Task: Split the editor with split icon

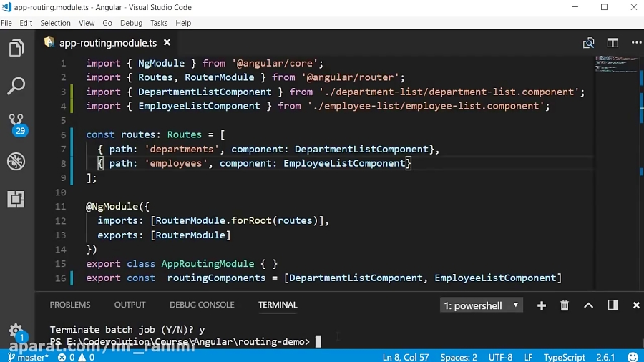Action: point(613,43)
